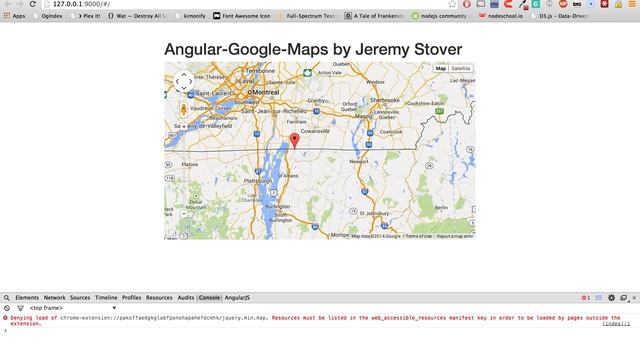Image resolution: width=640 pixels, height=360 pixels.
Task: Switch to the Resources DevTools tab
Action: (159, 298)
